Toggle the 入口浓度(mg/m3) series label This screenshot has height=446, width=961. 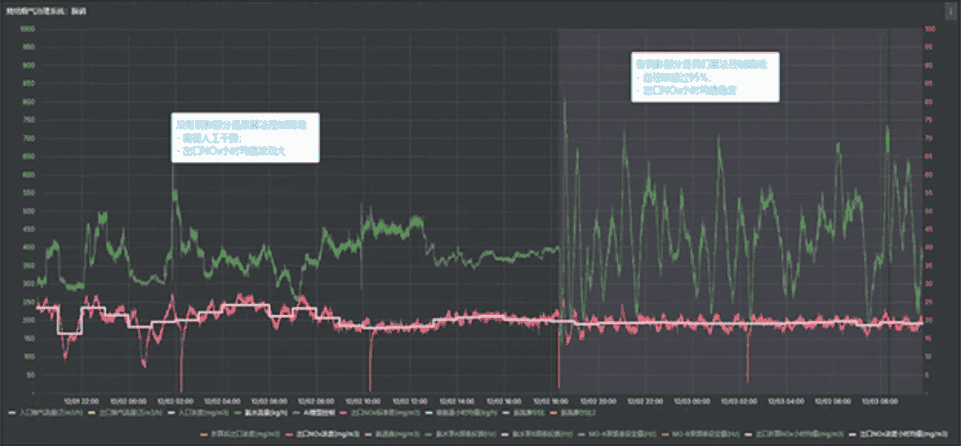[x=193, y=411]
